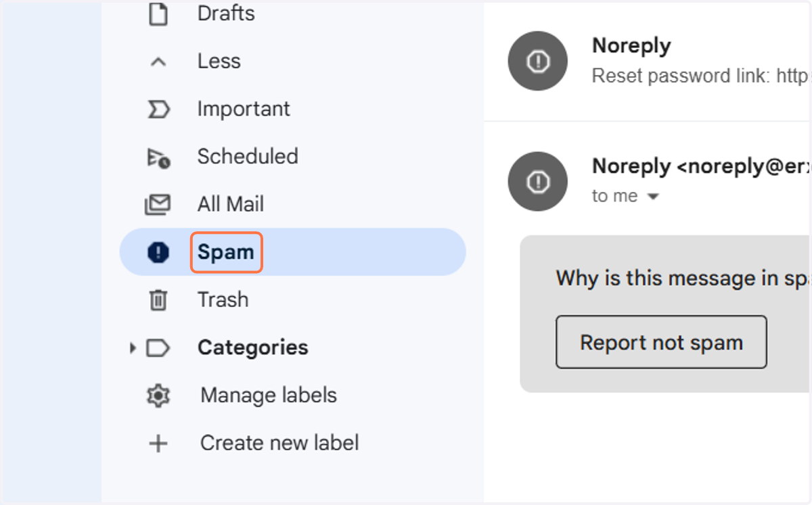Open the Drafts folder label
The width and height of the screenshot is (812, 505).
226,14
